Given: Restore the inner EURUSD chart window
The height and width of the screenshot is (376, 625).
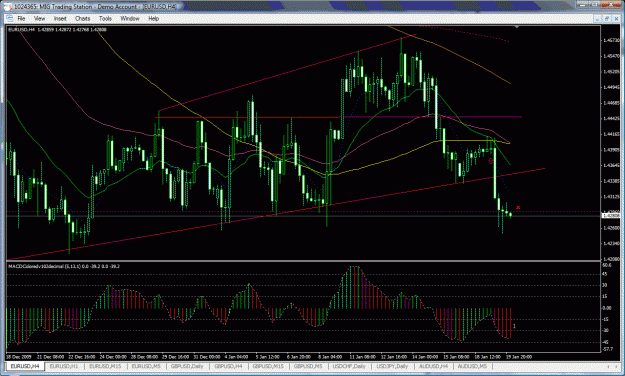Looking at the screenshot, I should pyautogui.click(x=607, y=18).
